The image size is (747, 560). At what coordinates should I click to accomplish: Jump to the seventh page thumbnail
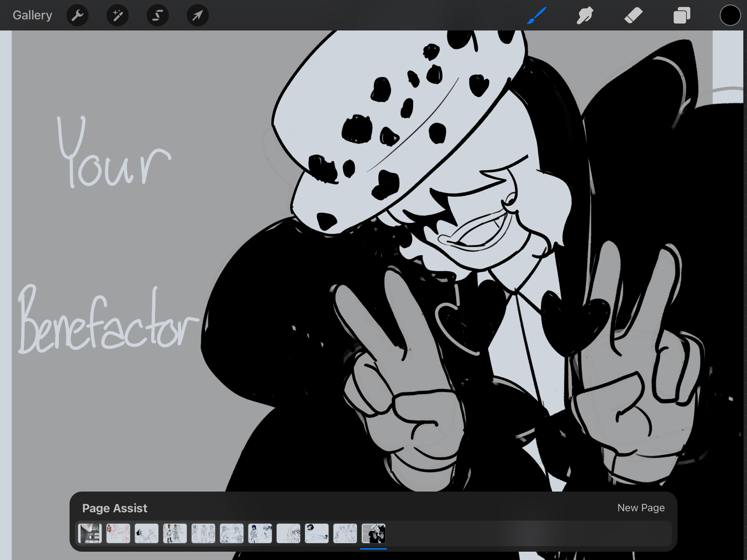point(260,533)
